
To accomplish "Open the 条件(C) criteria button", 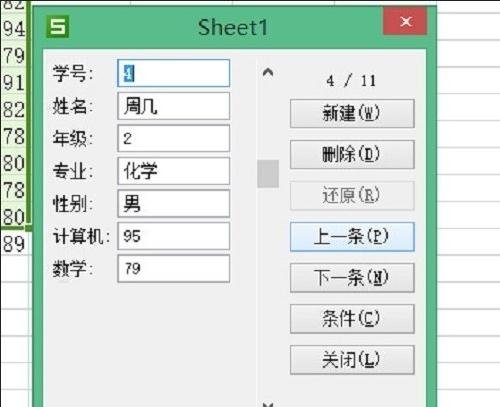I will [x=352, y=319].
